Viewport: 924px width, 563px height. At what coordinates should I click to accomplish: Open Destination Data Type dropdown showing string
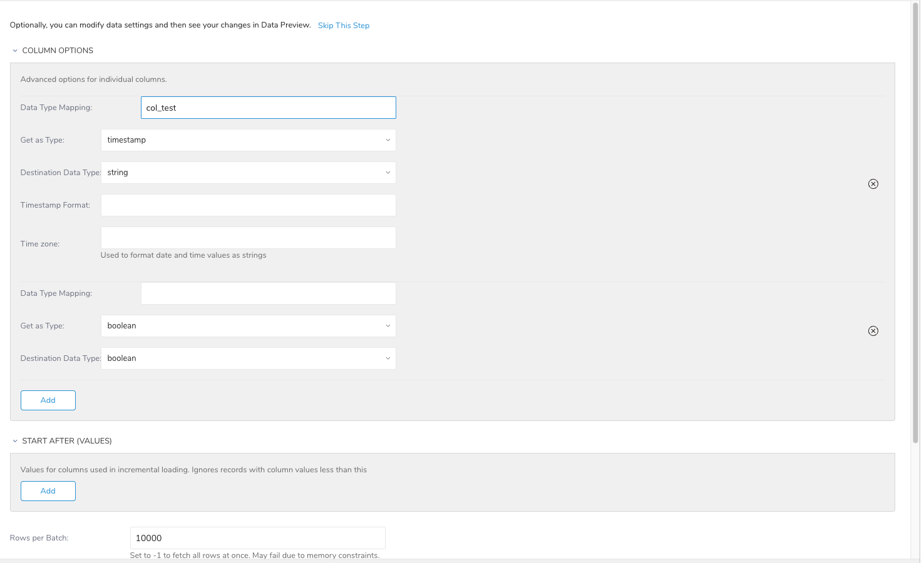point(248,173)
